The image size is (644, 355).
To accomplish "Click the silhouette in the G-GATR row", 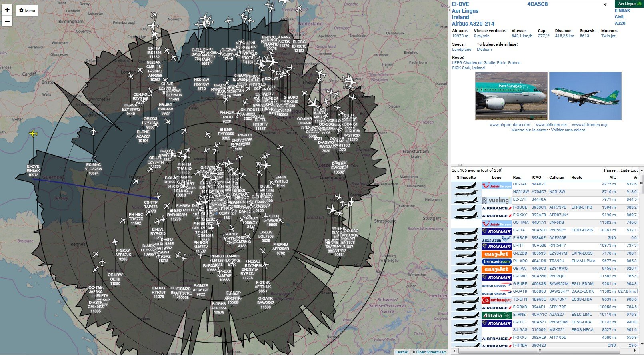I will [466, 292].
